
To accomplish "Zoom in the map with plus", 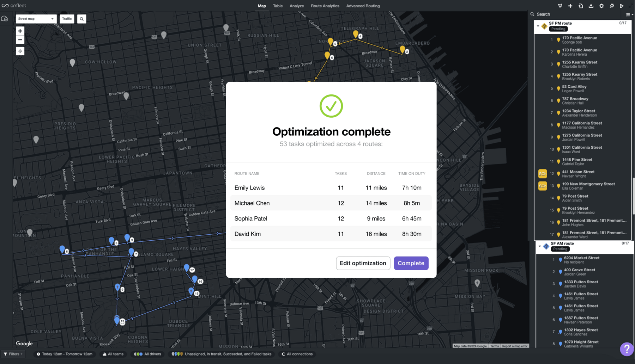I will tap(20, 31).
